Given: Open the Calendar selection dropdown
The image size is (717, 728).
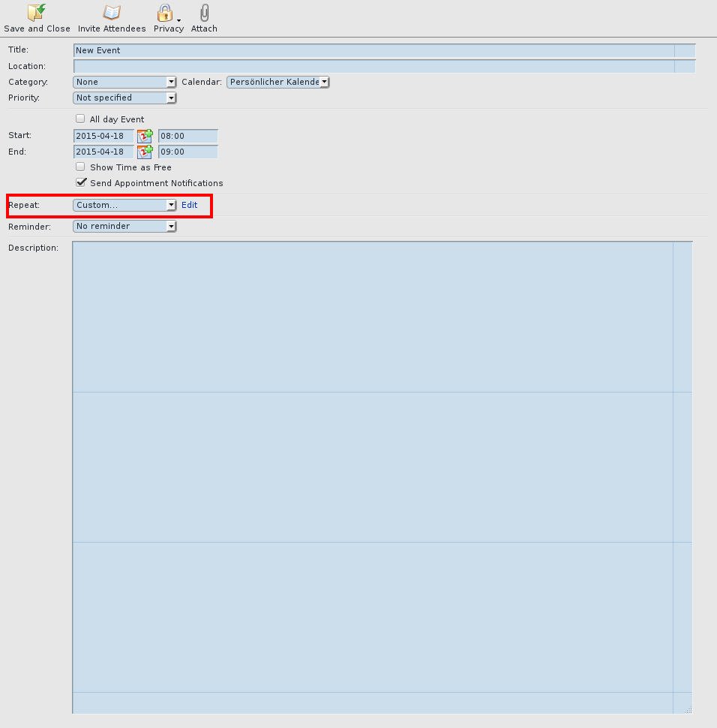Looking at the screenshot, I should tap(278, 82).
